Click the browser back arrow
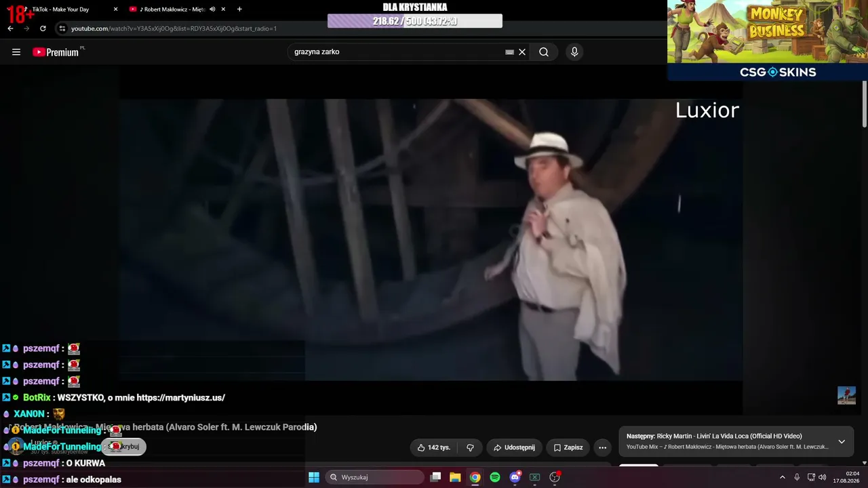 pos(10,28)
